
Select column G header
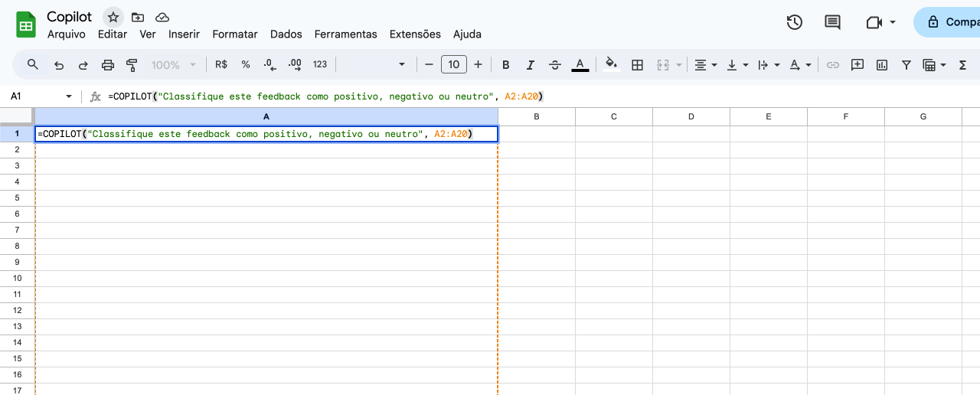click(923, 116)
